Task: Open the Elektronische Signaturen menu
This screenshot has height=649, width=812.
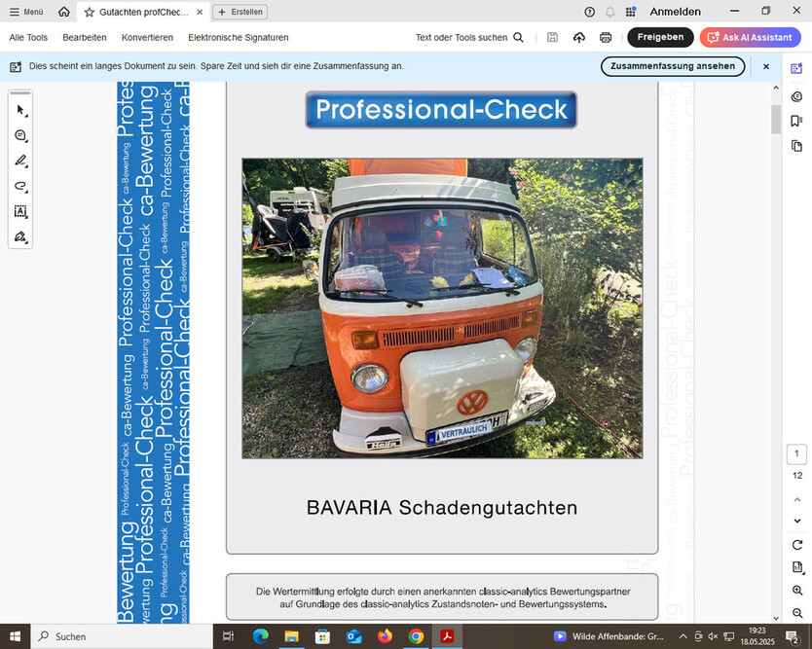Action: [x=238, y=37]
